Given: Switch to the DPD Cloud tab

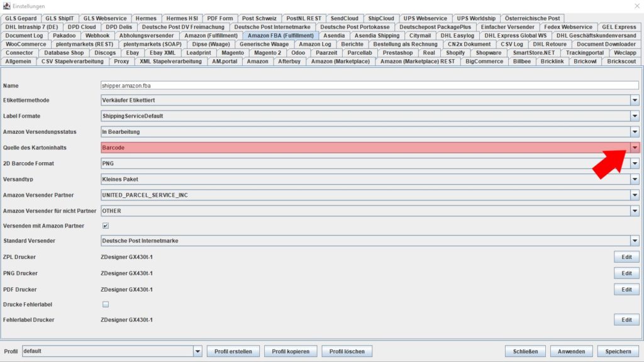Looking at the screenshot, I should pos(82,27).
